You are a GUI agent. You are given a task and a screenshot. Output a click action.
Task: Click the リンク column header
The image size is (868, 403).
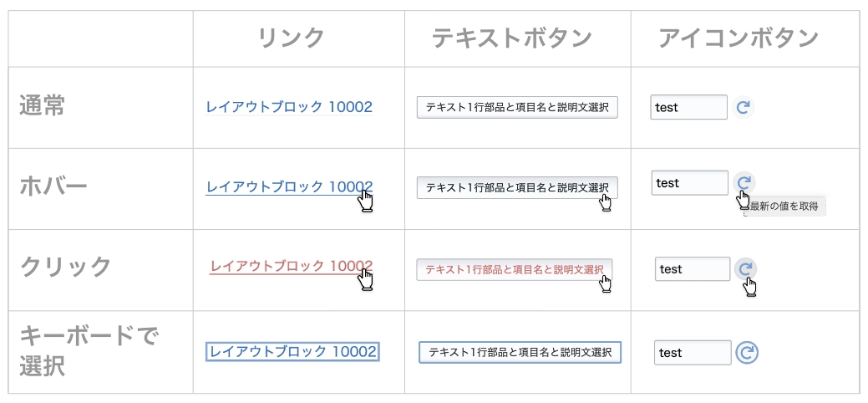tap(292, 38)
